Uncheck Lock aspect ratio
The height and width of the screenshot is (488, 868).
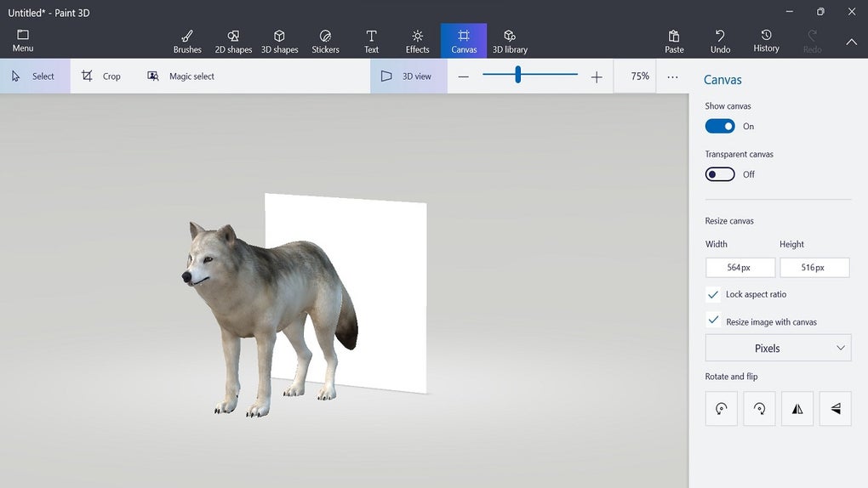(713, 294)
